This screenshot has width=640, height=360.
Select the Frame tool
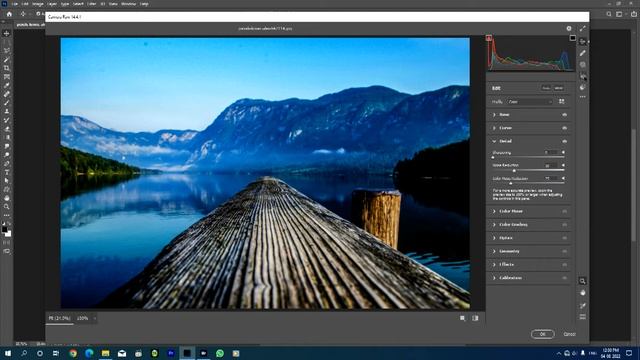pyautogui.click(x=7, y=77)
